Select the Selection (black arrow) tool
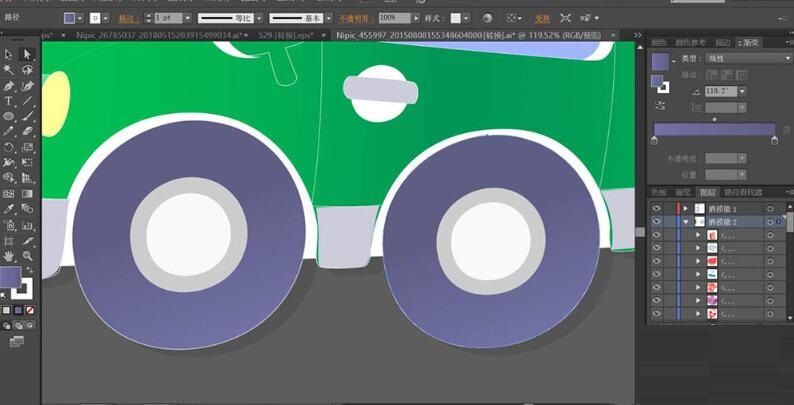The width and height of the screenshot is (794, 405). [8, 54]
